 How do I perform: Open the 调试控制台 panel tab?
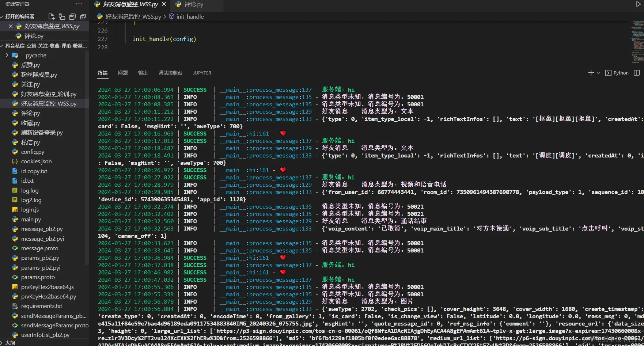tap(170, 73)
